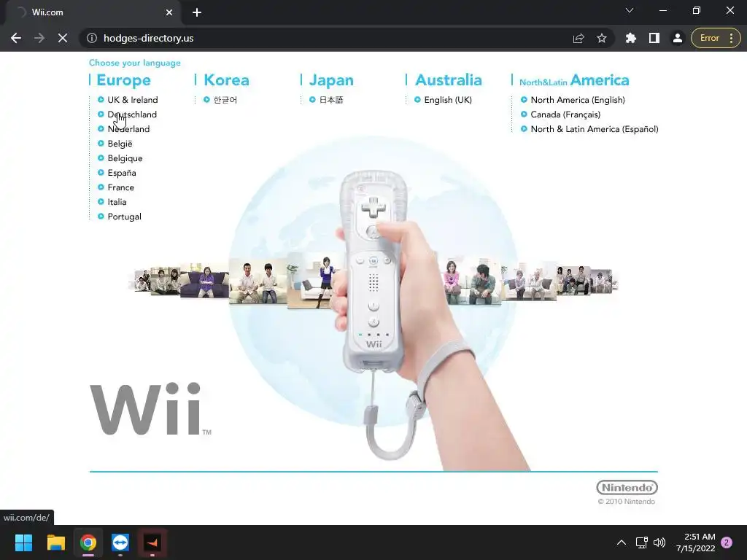This screenshot has height=560, width=747.
Task: Bookmark this page with the star
Action: [x=602, y=38]
